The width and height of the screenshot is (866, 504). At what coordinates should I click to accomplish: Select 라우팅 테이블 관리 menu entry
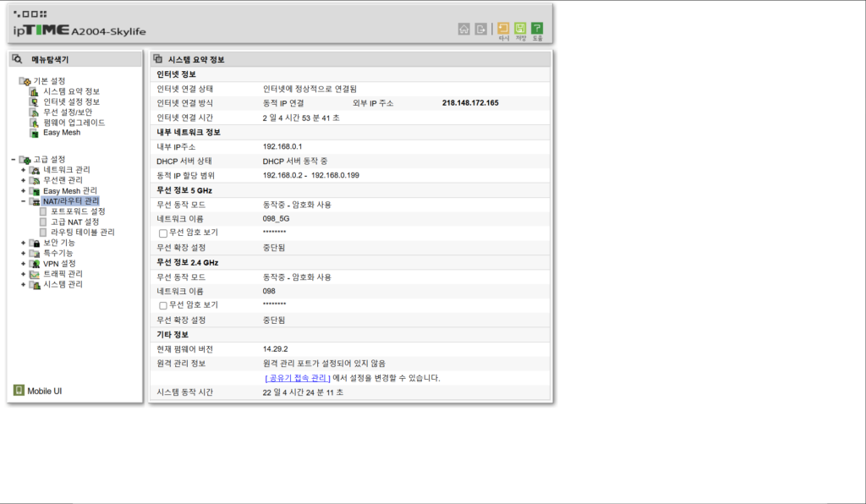(82, 232)
